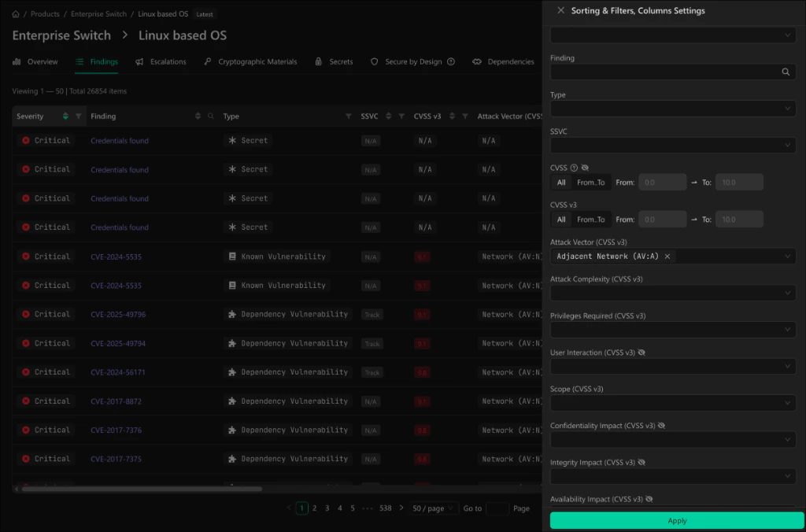
Task: Click the CVSS v3 From value field
Action: tap(662, 220)
